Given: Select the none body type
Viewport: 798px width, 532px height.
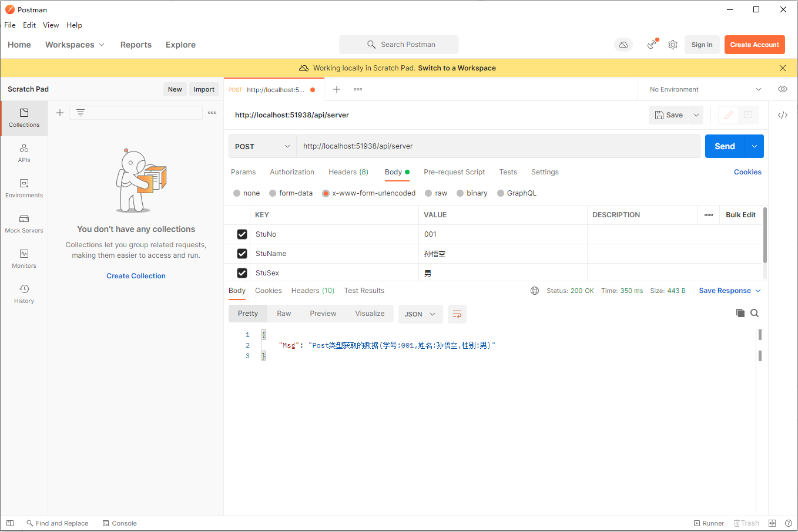Looking at the screenshot, I should click(x=237, y=193).
